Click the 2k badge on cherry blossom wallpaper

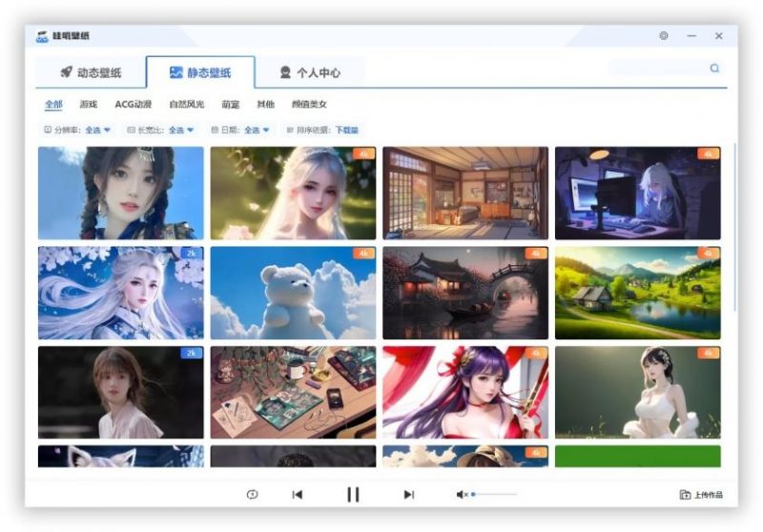click(192, 254)
